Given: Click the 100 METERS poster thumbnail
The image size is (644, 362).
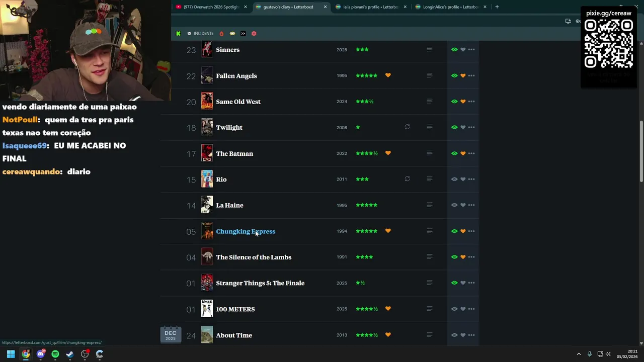Looking at the screenshot, I should [207, 309].
